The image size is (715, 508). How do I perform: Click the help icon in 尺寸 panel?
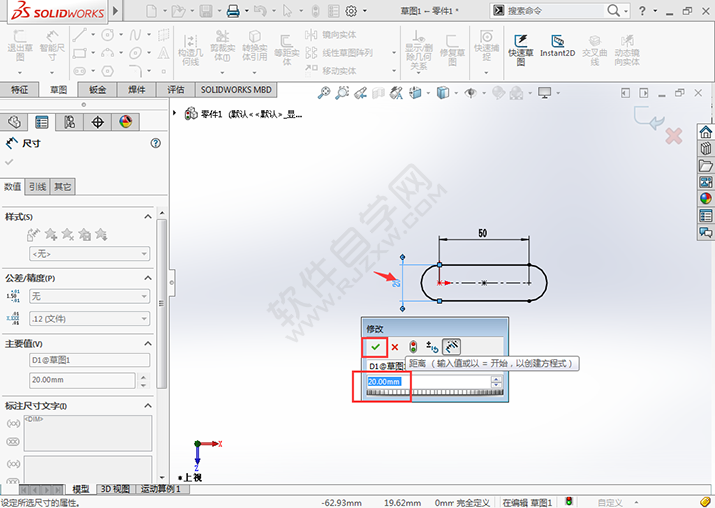click(155, 143)
